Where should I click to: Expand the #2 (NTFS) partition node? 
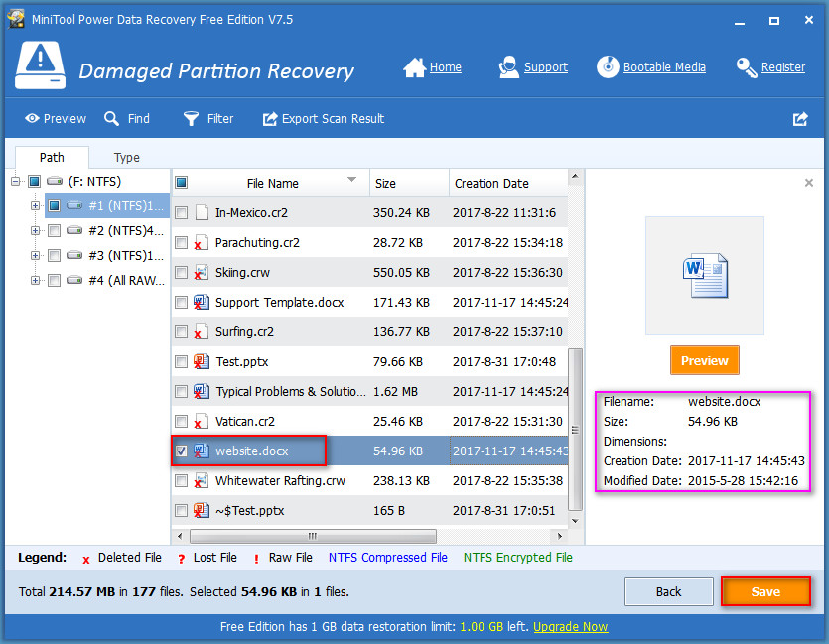[x=35, y=230]
